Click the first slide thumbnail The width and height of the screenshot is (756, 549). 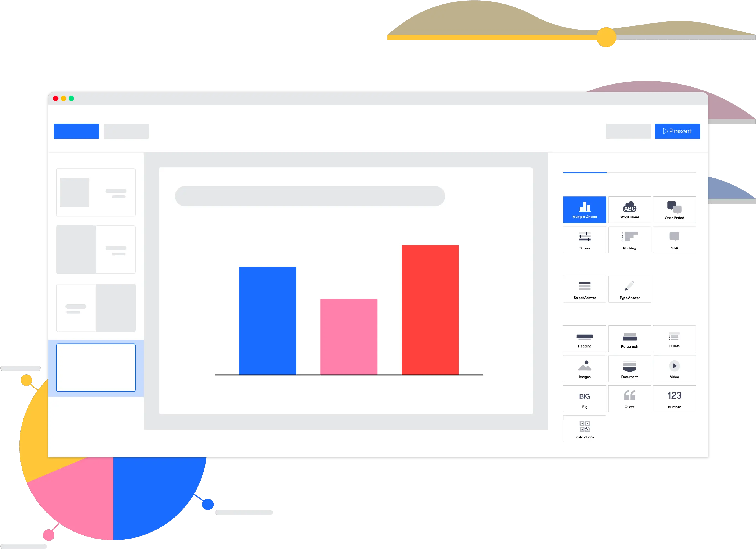click(96, 191)
